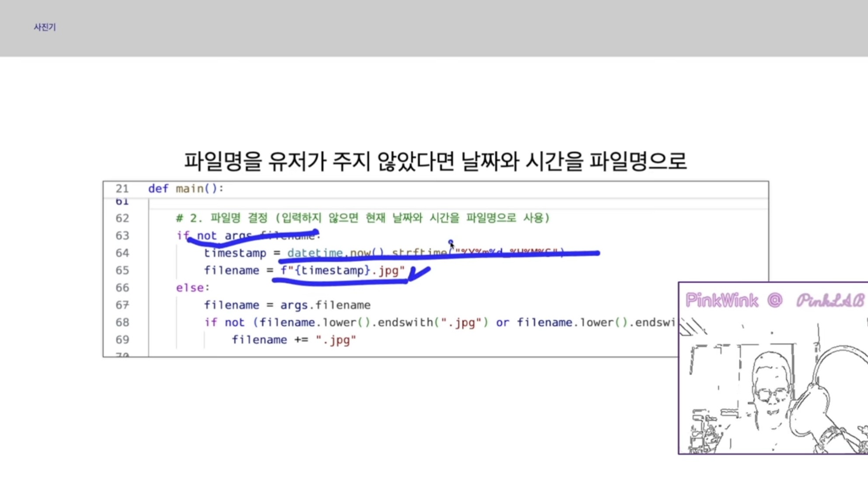Click the mouse cursor pointer above line 64
Screen dimensions: 868x492
tap(451, 244)
